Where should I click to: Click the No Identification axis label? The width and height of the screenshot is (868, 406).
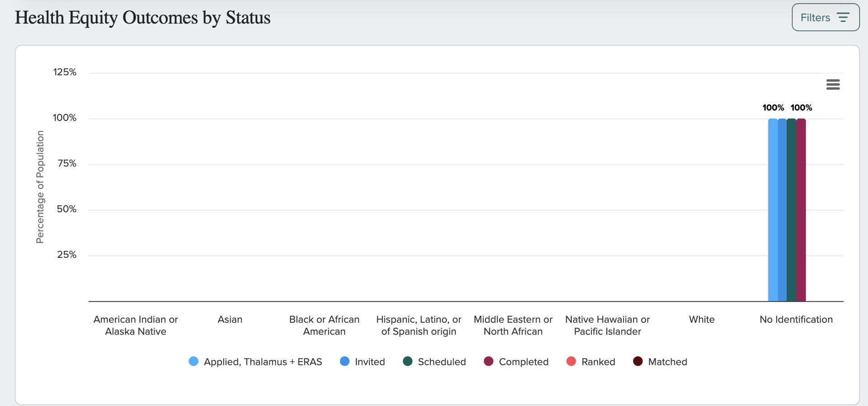pyautogui.click(x=796, y=319)
